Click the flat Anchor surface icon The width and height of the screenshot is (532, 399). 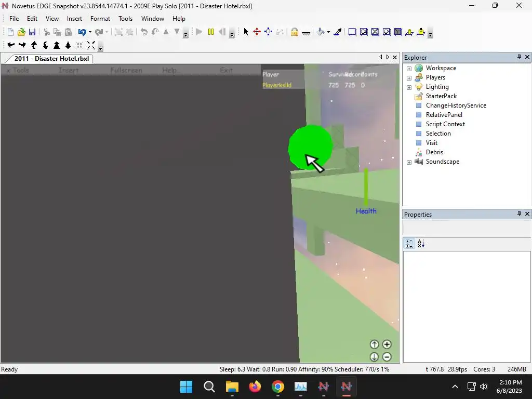tap(306, 33)
